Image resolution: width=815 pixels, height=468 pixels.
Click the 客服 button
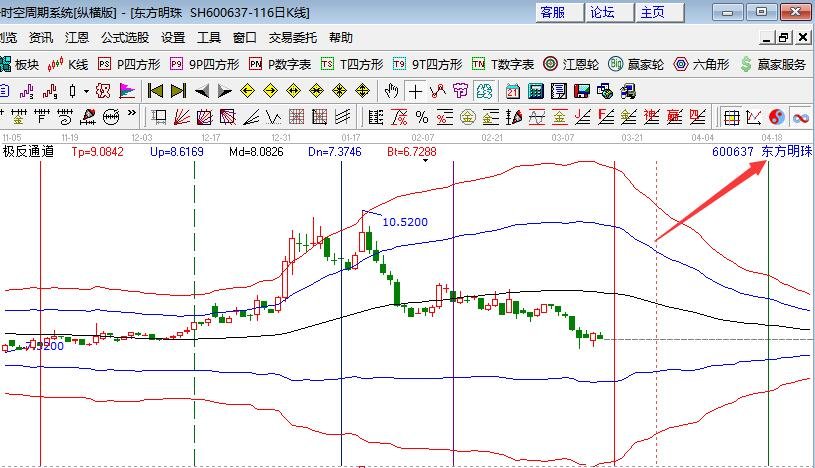coord(560,12)
